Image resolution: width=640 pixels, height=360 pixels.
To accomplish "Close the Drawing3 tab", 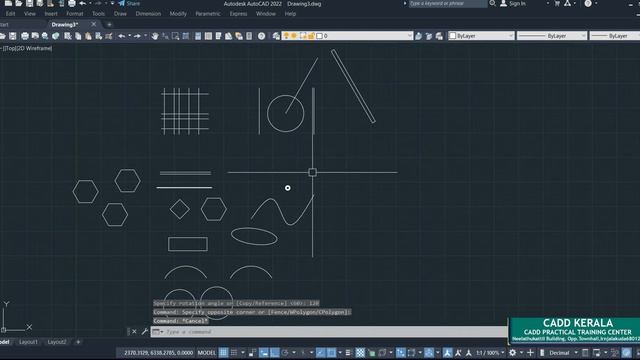I will [93, 24].
